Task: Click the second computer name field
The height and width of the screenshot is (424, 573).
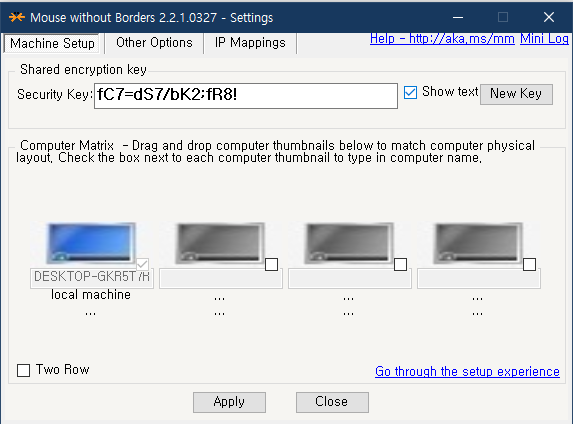Action: point(221,279)
